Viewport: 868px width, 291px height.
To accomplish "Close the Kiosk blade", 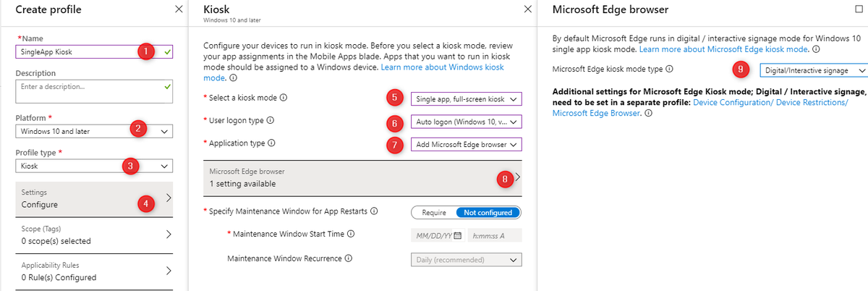I will [x=527, y=9].
